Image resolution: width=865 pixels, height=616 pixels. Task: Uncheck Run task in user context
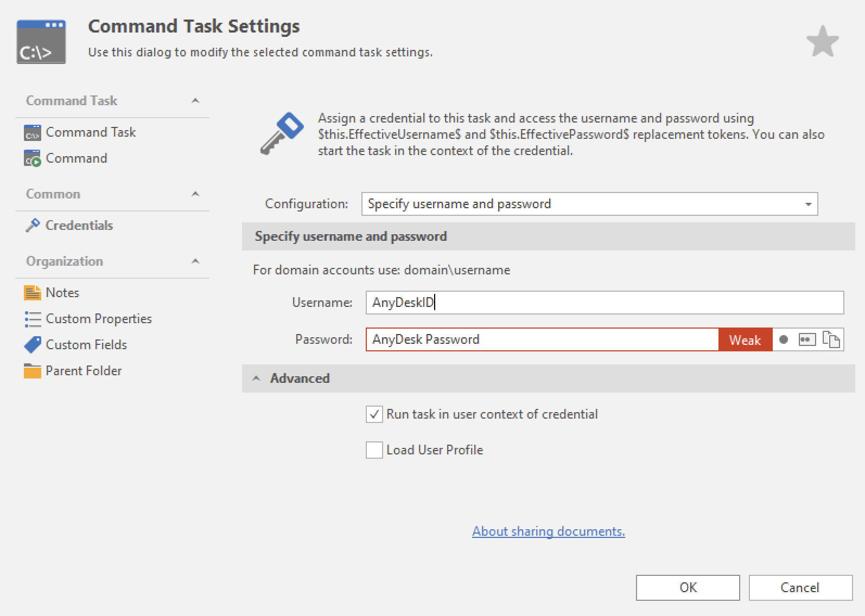click(374, 415)
